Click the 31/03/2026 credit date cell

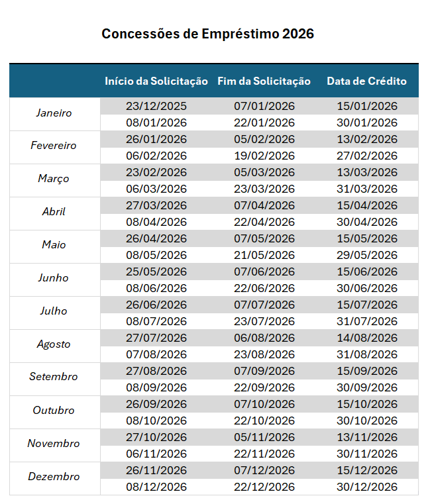pyautogui.click(x=366, y=189)
